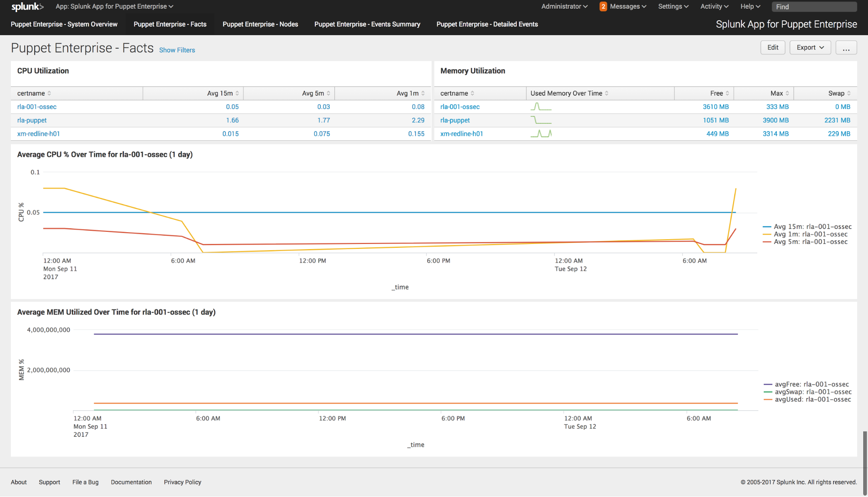
Task: Open the Documentation footer link
Action: (131, 482)
